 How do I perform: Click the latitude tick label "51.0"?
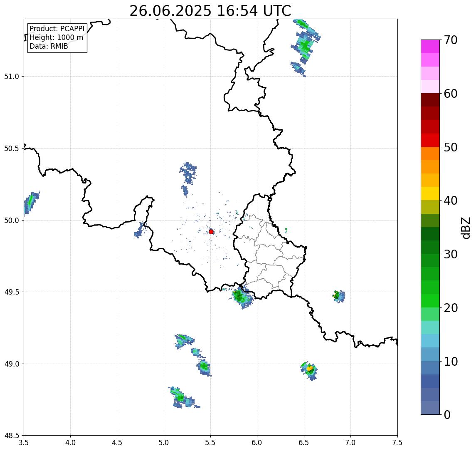(12, 77)
